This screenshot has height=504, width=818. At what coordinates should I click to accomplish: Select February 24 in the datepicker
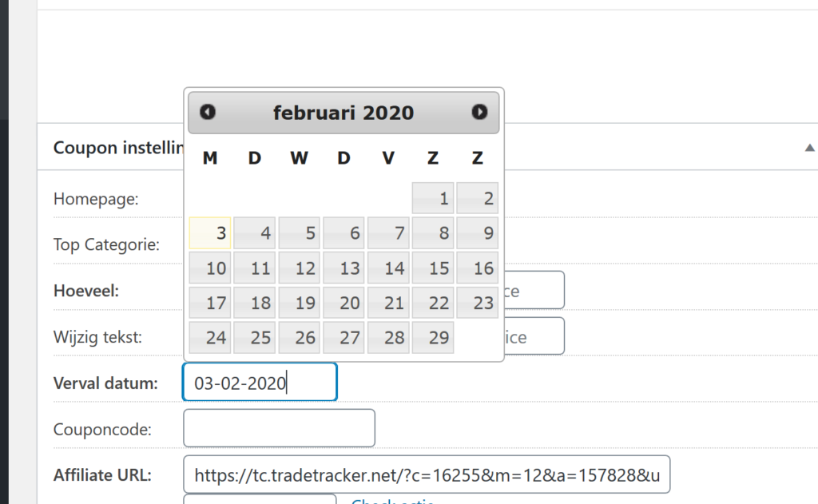(x=210, y=338)
